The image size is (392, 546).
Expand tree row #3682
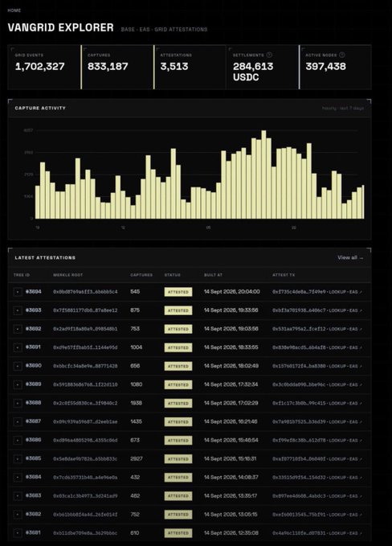coord(18,515)
